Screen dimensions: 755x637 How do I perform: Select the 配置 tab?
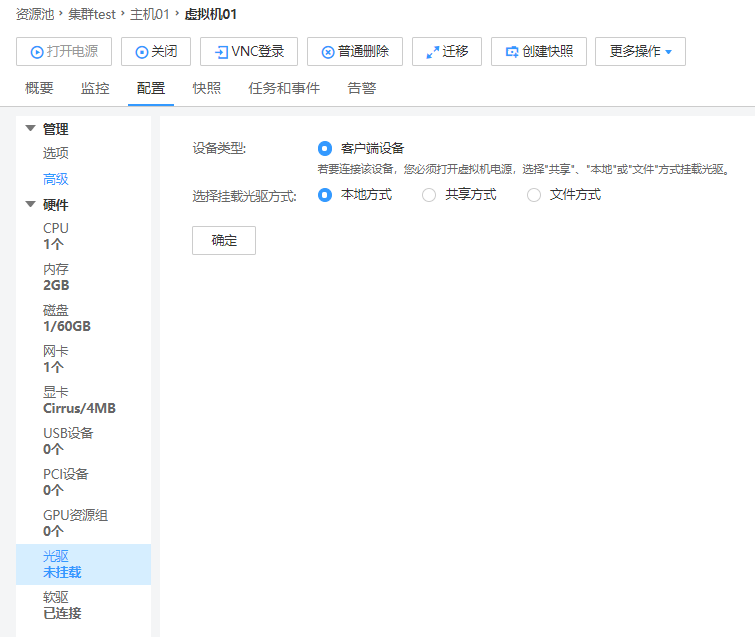(151, 88)
